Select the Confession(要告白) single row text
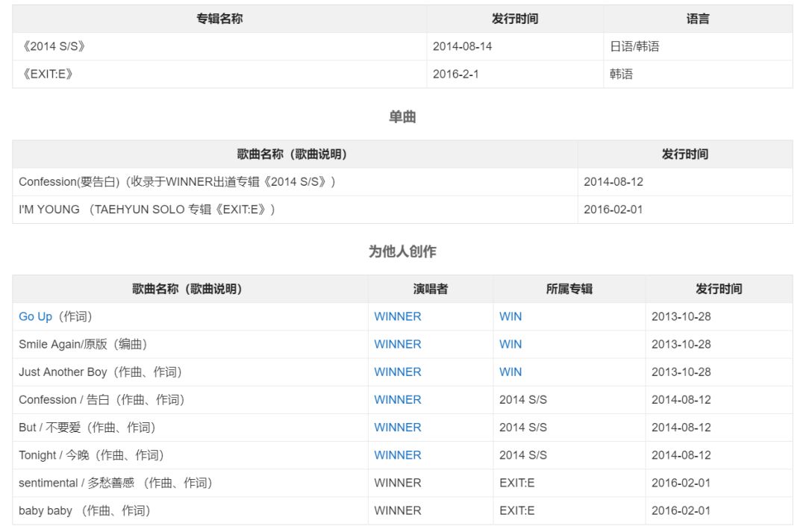 click(178, 182)
